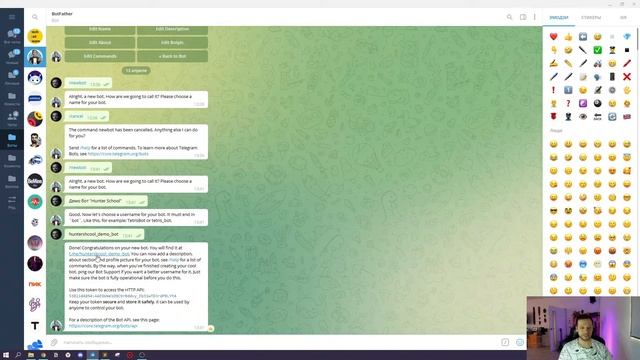Open File Explorer from taskbar

(31, 355)
